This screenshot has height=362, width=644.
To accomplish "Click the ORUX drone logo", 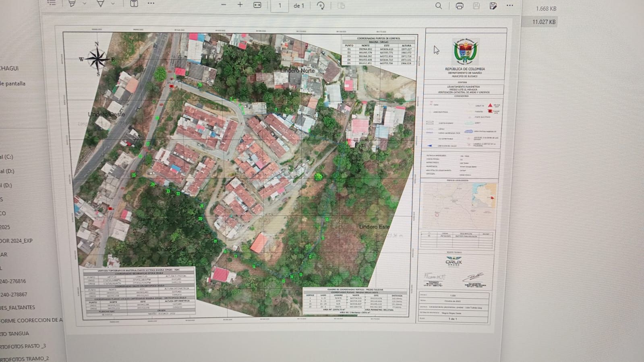I will coord(454,261).
